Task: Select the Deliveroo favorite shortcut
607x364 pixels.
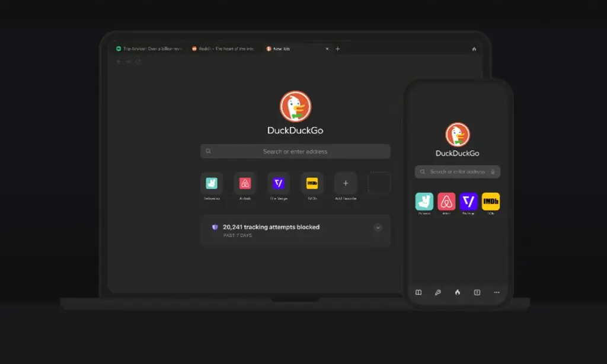Action: [212, 183]
